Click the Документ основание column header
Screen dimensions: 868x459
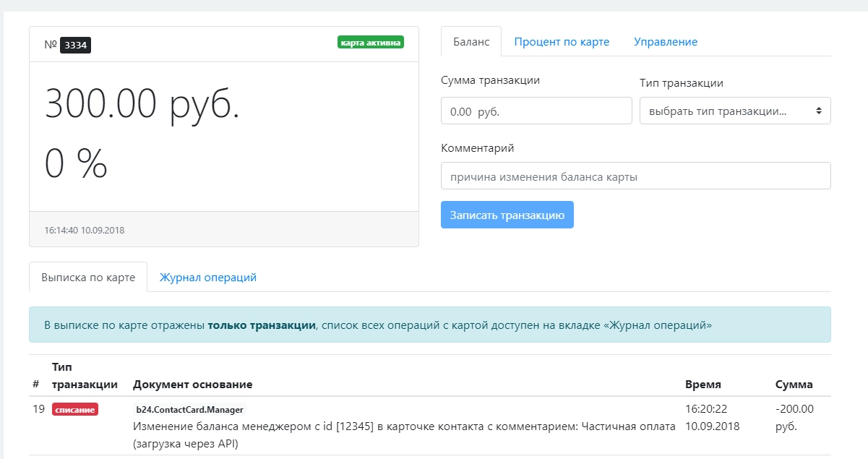187,385
